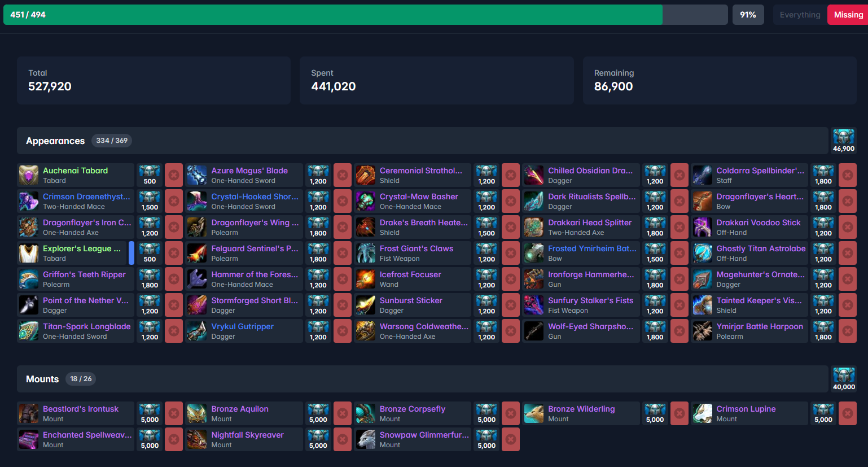Click the Icefrost Focuser wand icon
The height and width of the screenshot is (467, 868).
pos(366,279)
